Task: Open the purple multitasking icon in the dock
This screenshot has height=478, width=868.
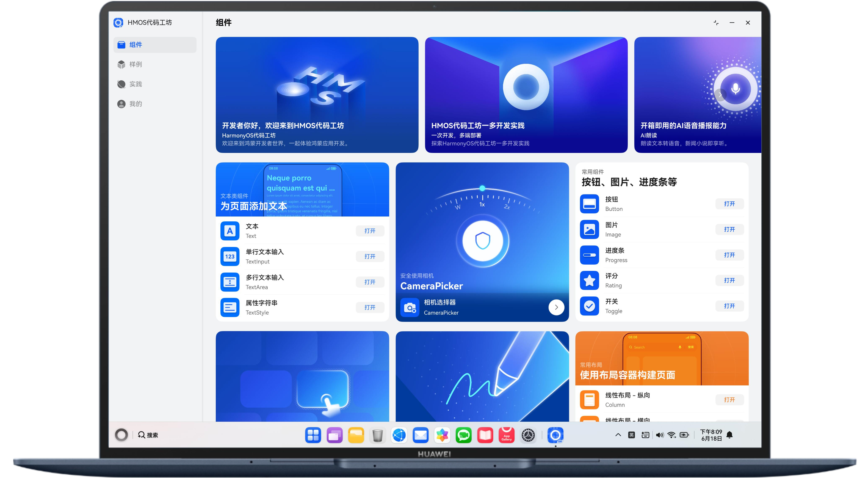Action: tap(335, 435)
